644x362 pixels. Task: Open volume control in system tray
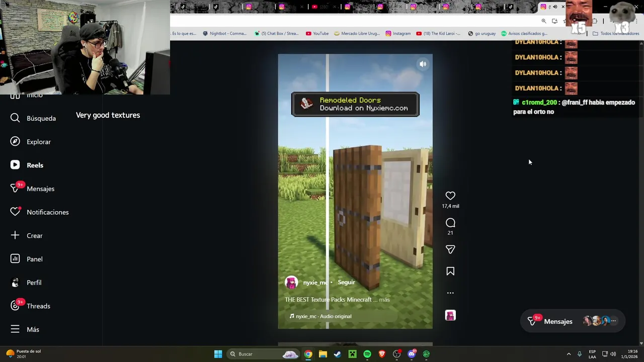(x=613, y=354)
